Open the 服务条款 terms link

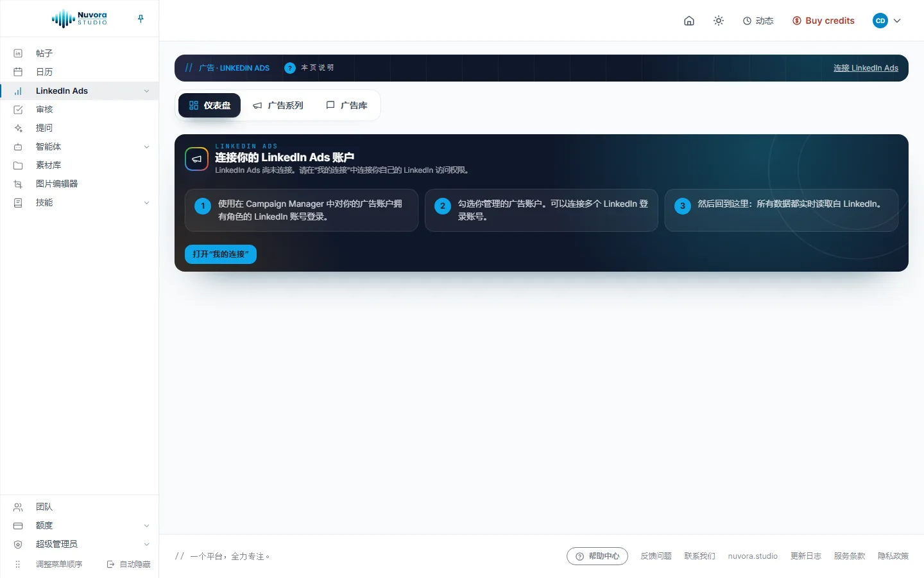(x=850, y=556)
